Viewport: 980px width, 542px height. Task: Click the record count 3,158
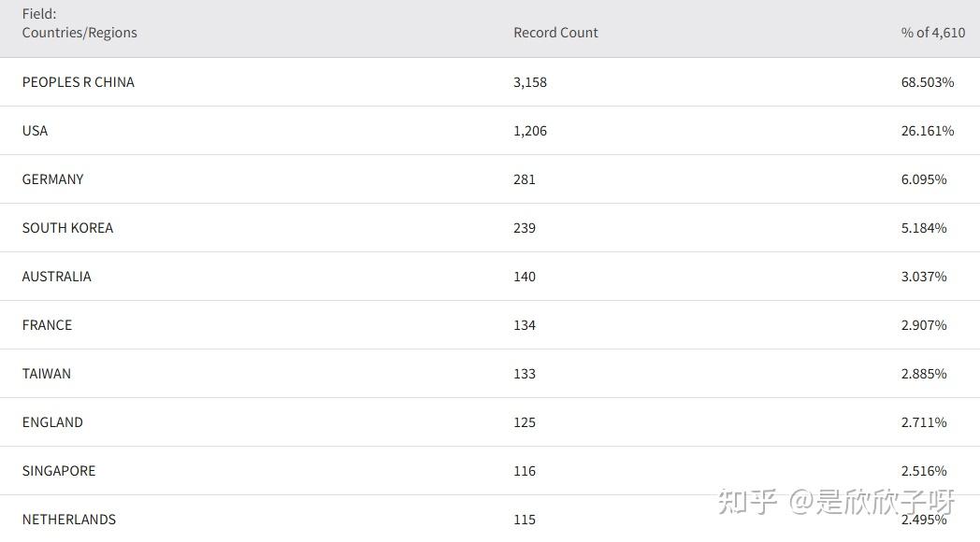pos(530,82)
